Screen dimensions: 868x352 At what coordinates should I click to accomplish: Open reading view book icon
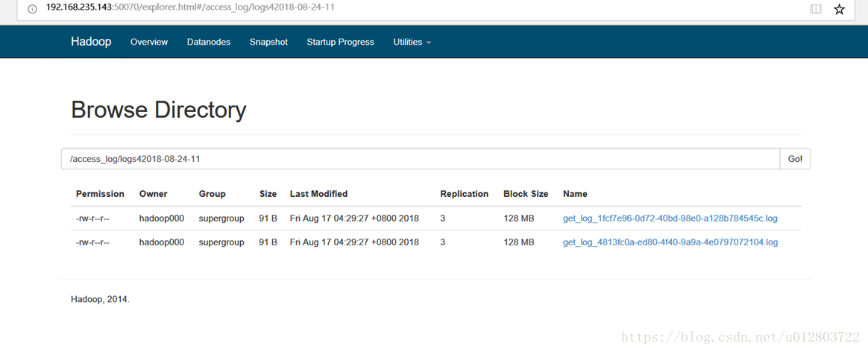click(815, 9)
